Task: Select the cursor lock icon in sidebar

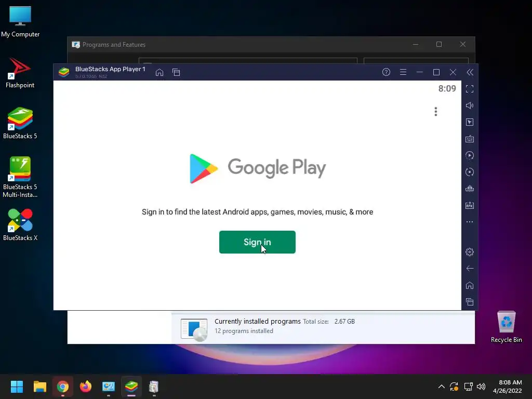Action: 470,122
